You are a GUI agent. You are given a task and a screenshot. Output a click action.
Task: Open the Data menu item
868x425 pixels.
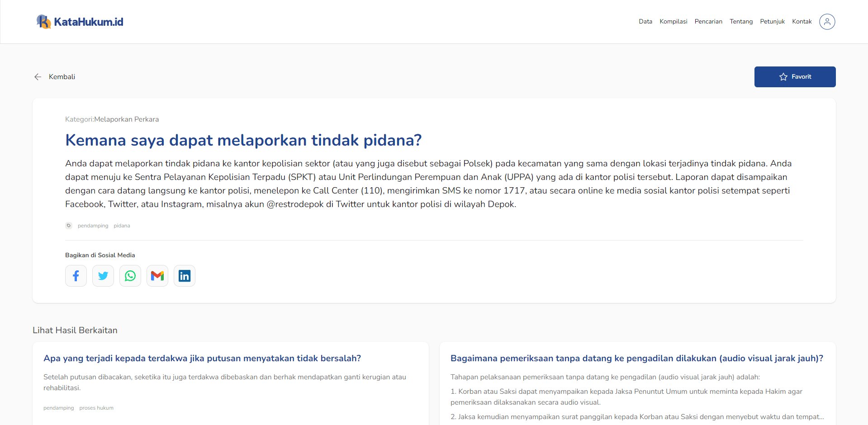coord(645,22)
